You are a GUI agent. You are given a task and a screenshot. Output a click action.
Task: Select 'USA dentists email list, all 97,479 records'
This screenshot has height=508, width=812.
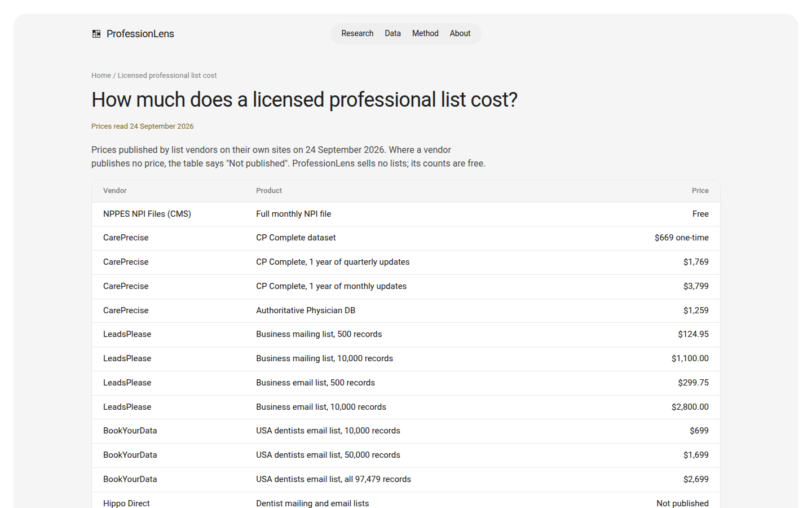pos(333,479)
